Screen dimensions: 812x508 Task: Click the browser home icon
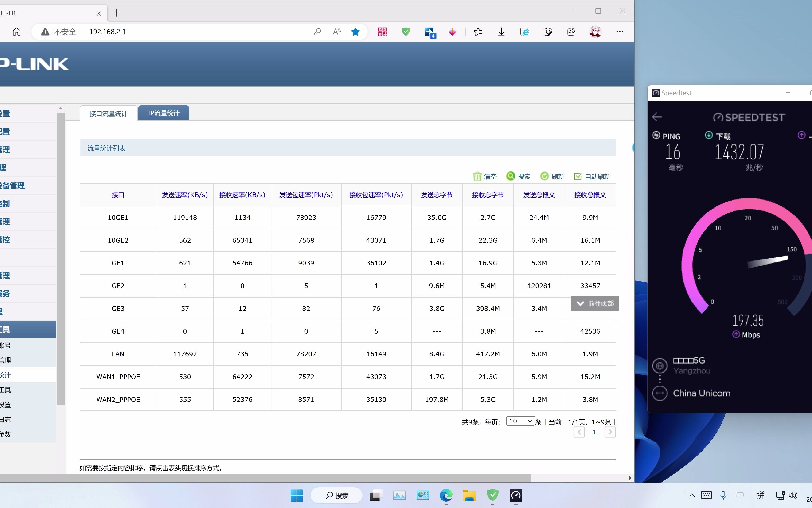16,32
